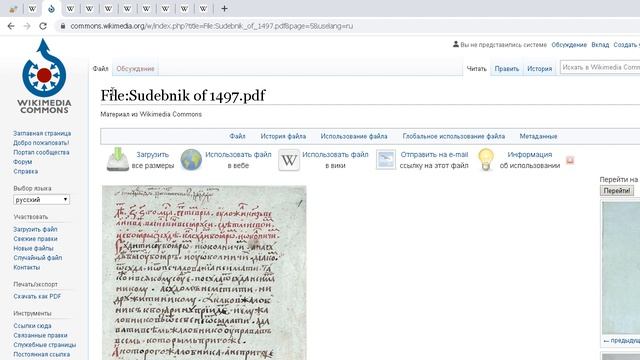Open Форум sidebar link
This screenshot has width=640, height=360.
[22, 162]
